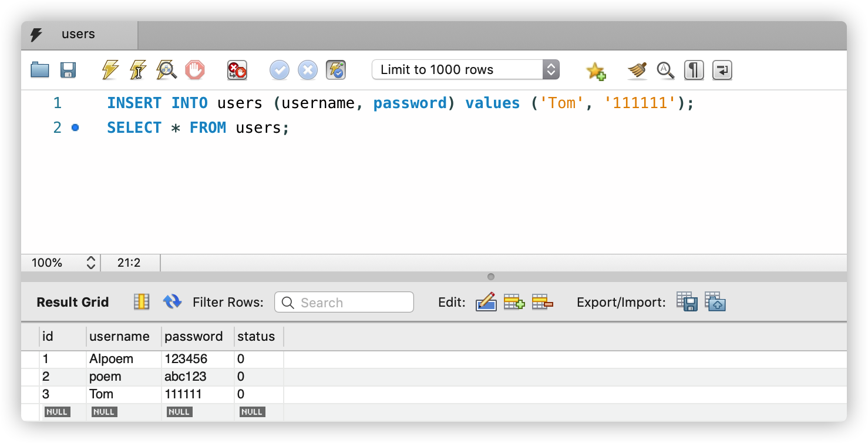868x443 pixels.
Task: Select the 111111 password cell in grid
Action: 198,394
